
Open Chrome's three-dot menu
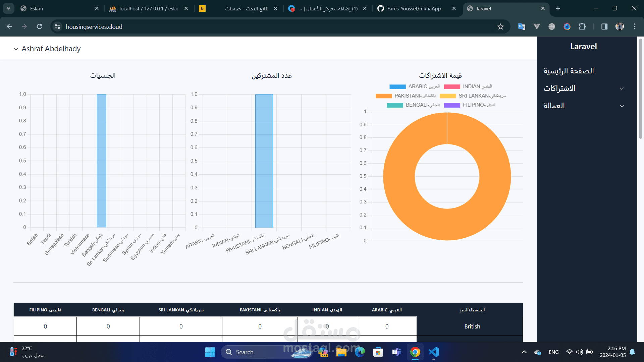click(635, 26)
